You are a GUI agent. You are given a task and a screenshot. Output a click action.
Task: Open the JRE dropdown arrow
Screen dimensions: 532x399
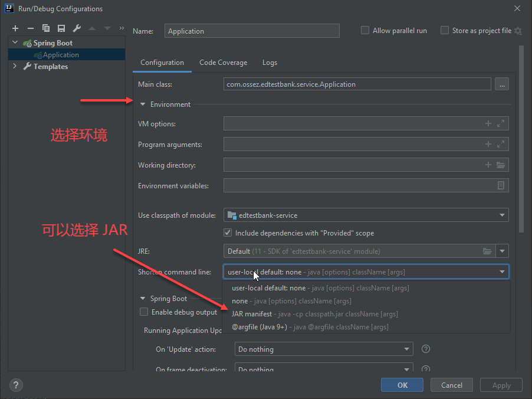(502, 251)
